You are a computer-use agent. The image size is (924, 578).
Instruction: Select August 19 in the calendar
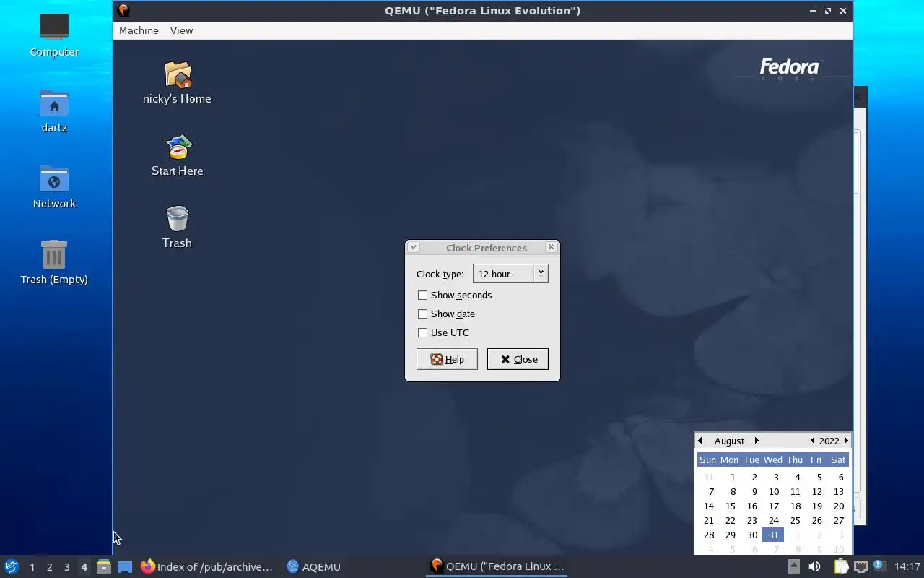(x=816, y=506)
